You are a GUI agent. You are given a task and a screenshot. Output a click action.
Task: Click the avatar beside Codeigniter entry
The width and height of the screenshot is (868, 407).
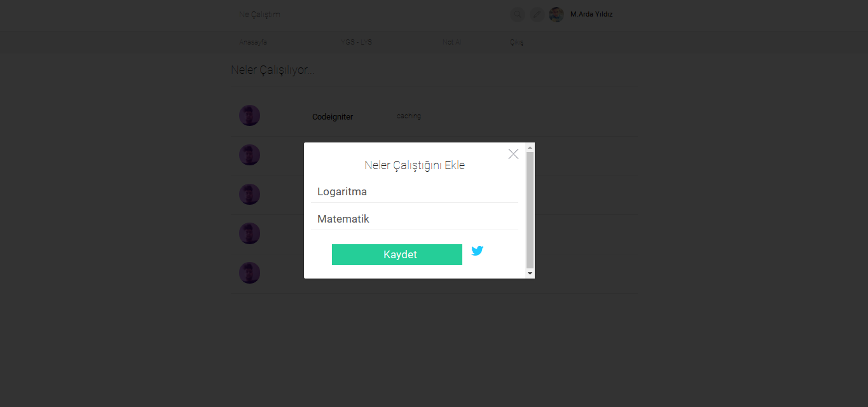(249, 116)
